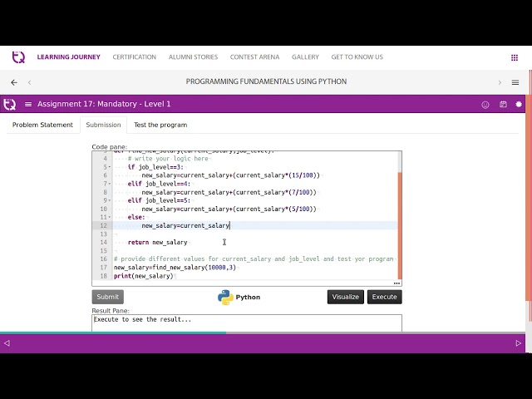The image size is (532, 399).
Task: Open the CERTIFICATION menu item
Action: 135,57
